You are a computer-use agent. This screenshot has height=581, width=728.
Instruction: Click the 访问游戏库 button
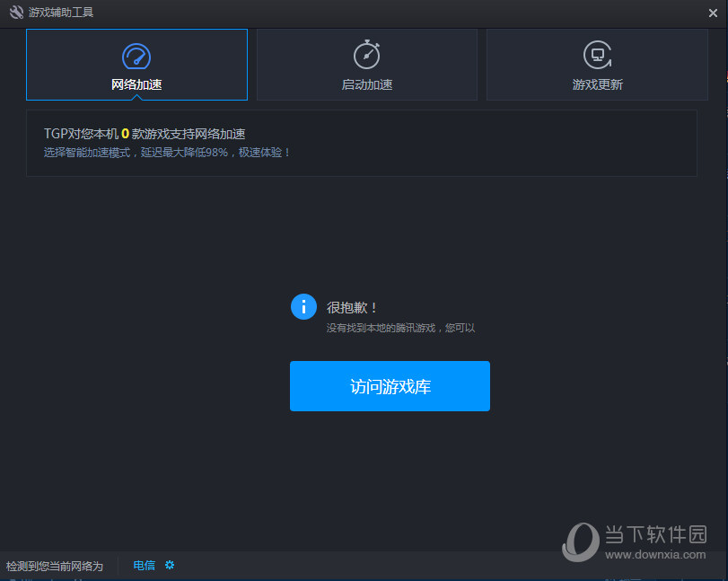click(390, 386)
